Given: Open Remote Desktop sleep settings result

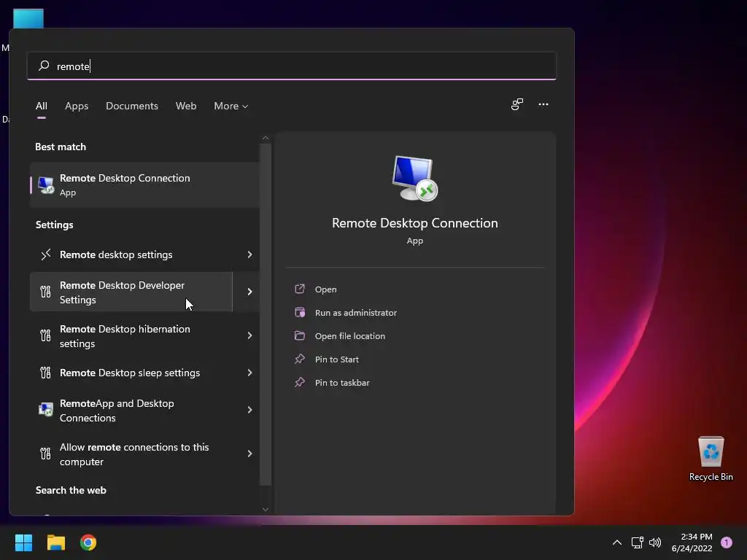Looking at the screenshot, I should pyautogui.click(x=131, y=373).
